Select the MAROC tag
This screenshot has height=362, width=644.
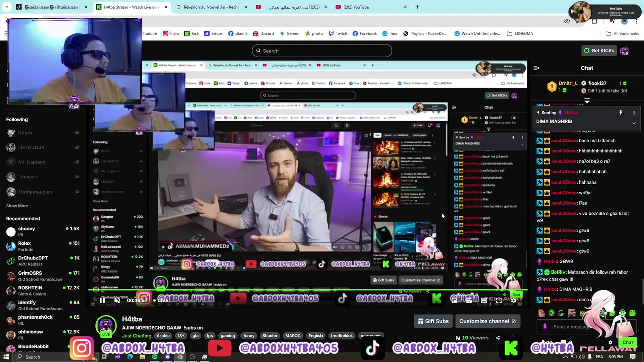[293, 336]
